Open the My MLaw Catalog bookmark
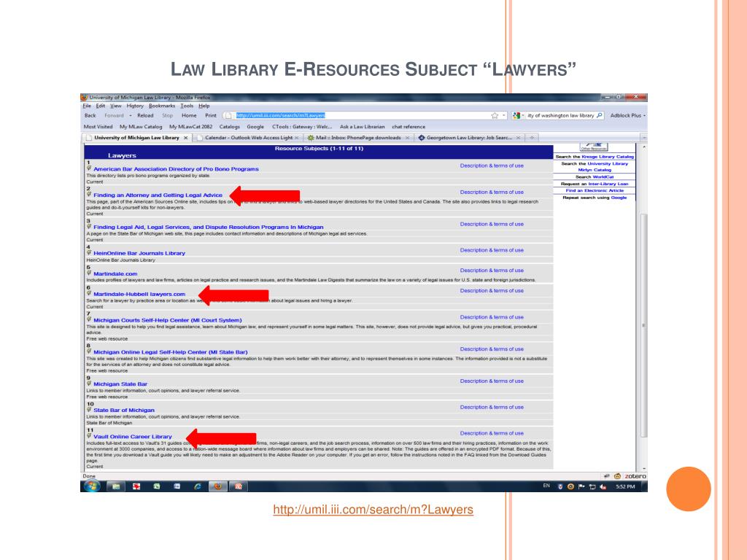The height and width of the screenshot is (560, 747). click(141, 127)
